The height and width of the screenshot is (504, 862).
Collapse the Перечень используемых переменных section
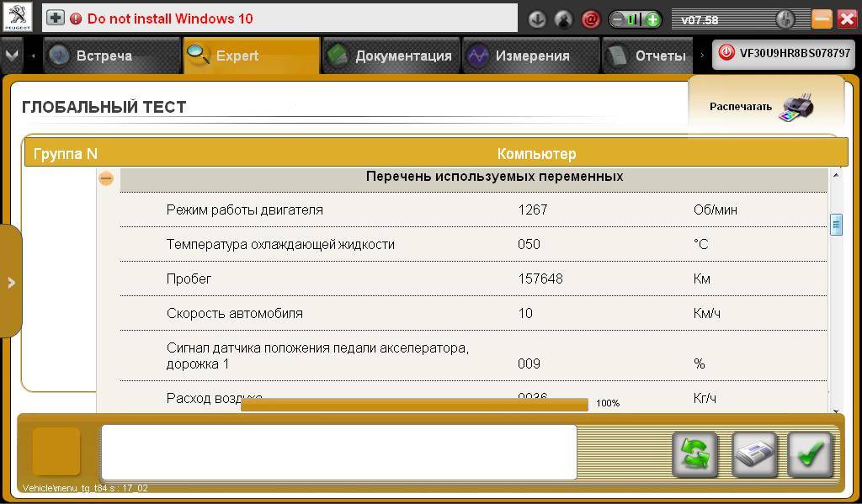[x=106, y=178]
